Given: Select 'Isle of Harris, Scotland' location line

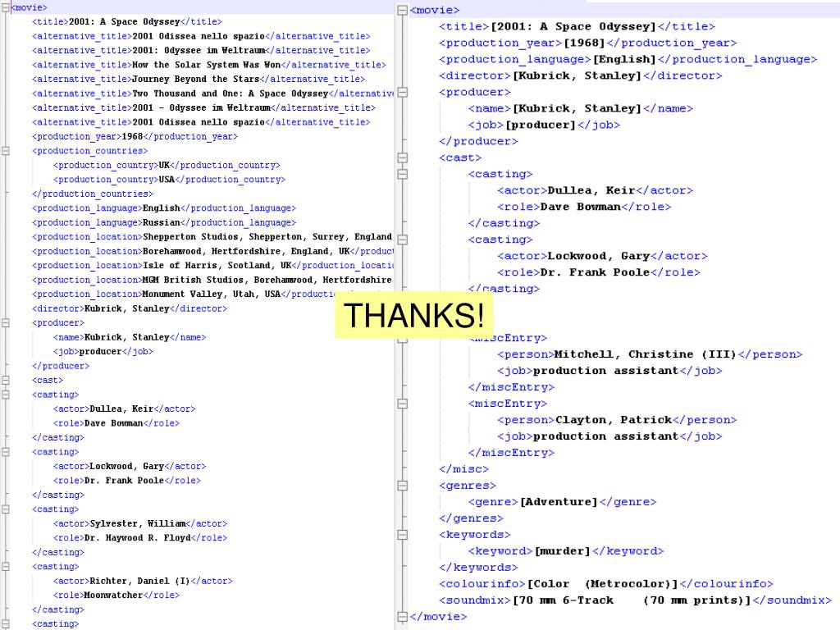Looking at the screenshot, I should pos(212,266).
